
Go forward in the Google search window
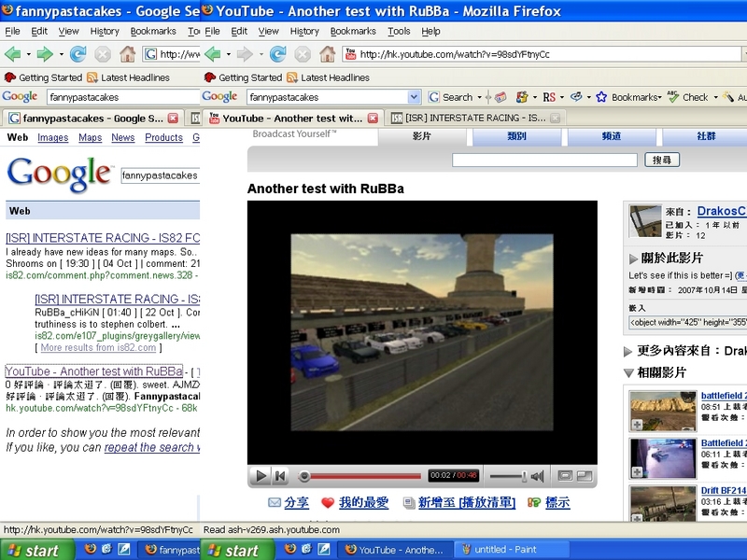click(x=45, y=54)
